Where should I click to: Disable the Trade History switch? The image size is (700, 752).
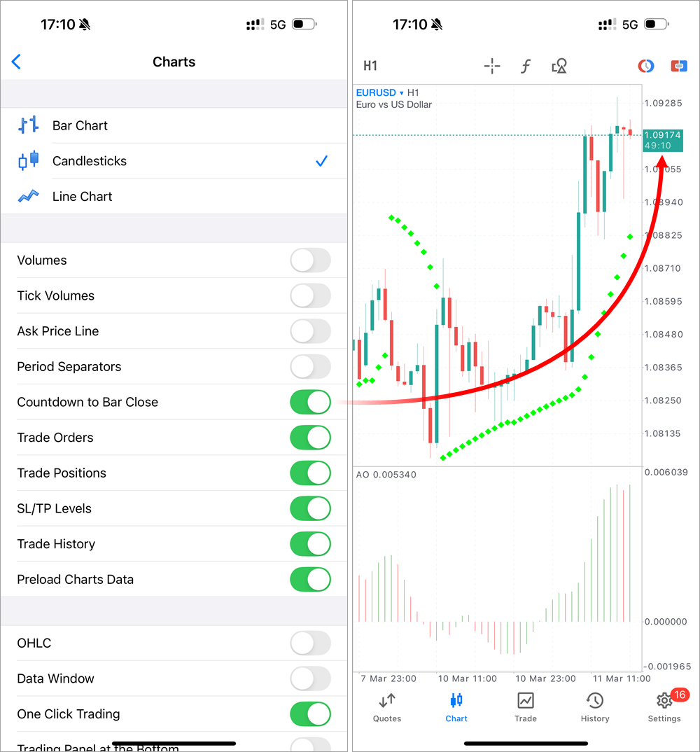[310, 544]
